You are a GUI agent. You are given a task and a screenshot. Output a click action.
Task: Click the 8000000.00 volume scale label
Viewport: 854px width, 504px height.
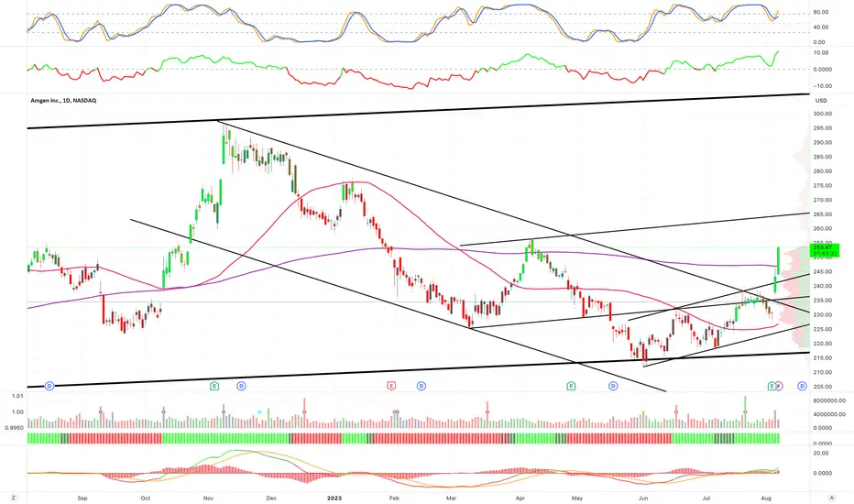[829, 400]
